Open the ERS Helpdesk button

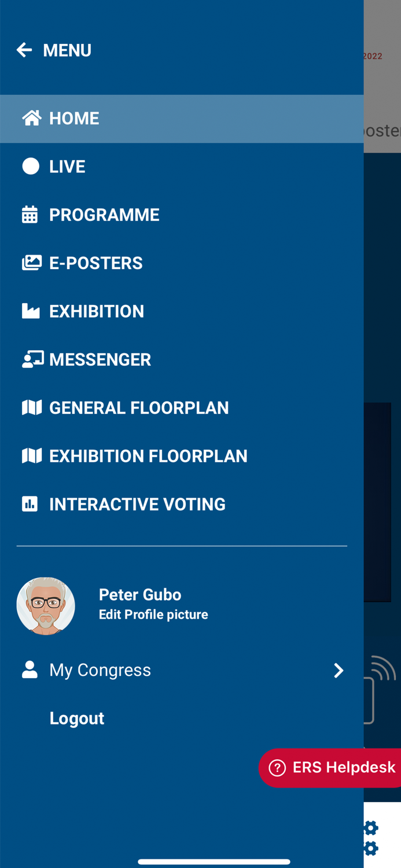(x=331, y=768)
